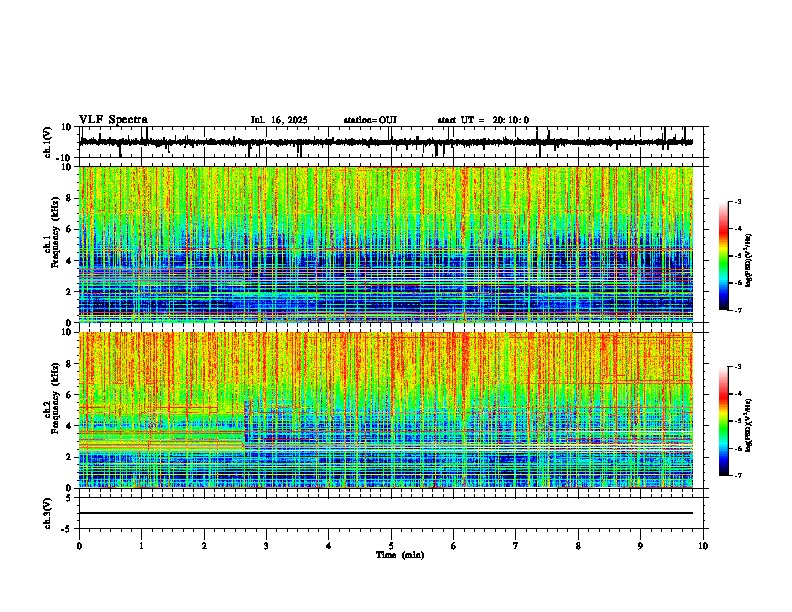Select the date text "Jul 16, 2025"
Image resolution: width=792 pixels, height=612 pixels.
pyautogui.click(x=279, y=120)
